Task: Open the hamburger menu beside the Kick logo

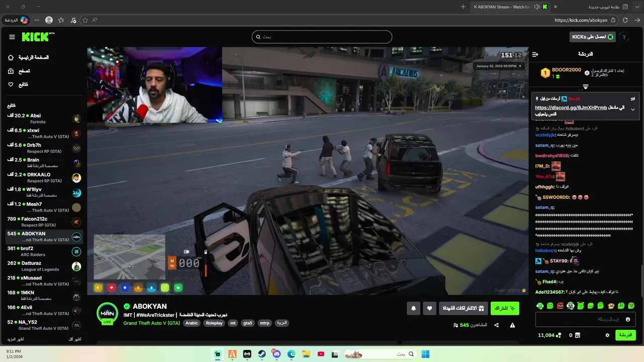Action: point(12,37)
